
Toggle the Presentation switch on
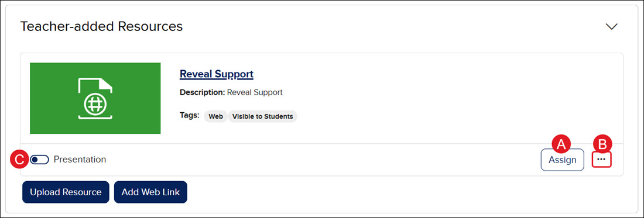click(x=39, y=160)
